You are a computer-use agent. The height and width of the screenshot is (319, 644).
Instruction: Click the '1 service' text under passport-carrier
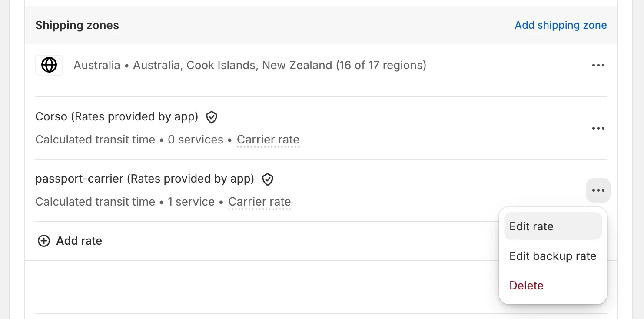pos(191,202)
